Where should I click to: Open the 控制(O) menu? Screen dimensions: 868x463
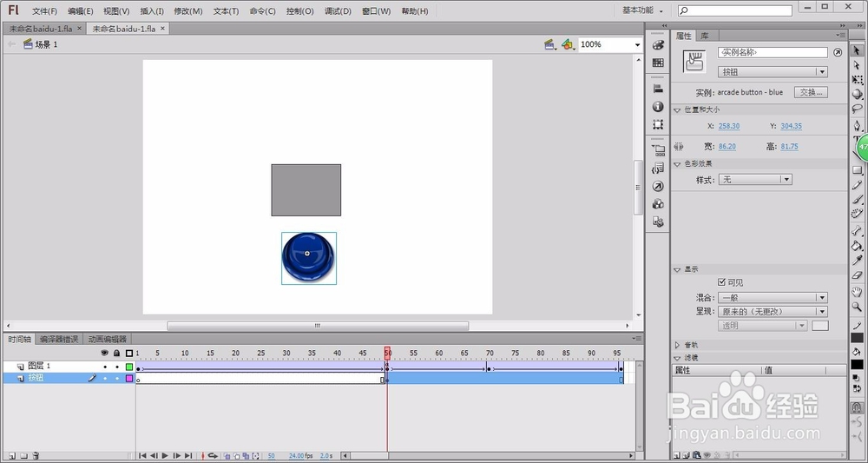tap(300, 11)
